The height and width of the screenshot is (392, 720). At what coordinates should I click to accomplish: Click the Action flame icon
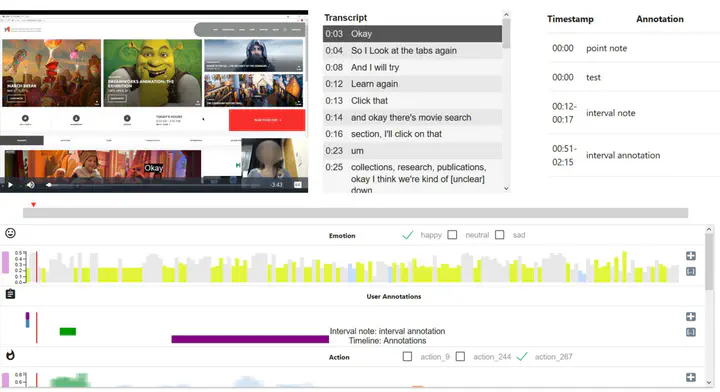(10, 355)
